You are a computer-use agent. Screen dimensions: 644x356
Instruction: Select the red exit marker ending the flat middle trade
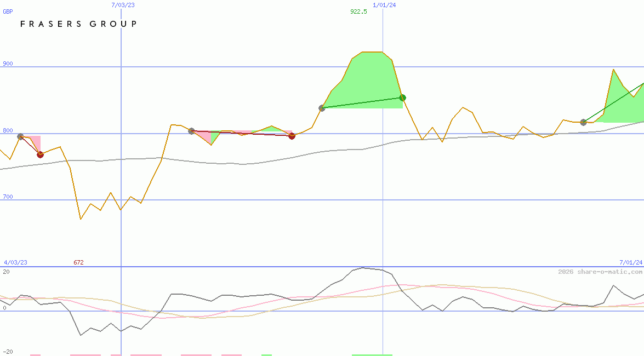pyautogui.click(x=292, y=136)
